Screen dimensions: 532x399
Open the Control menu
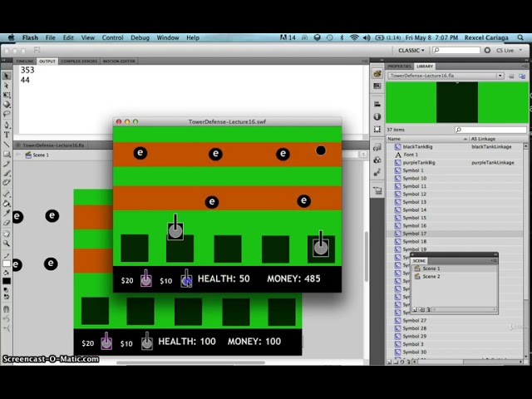click(x=113, y=37)
